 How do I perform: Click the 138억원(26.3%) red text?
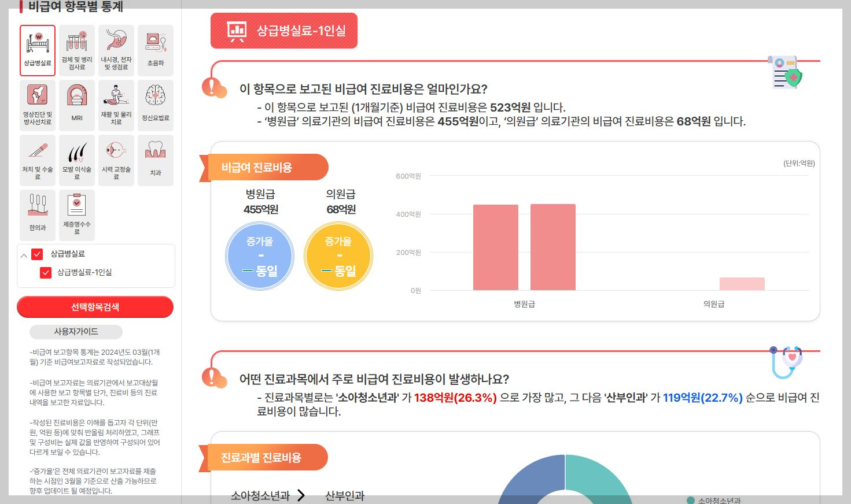tap(455, 398)
